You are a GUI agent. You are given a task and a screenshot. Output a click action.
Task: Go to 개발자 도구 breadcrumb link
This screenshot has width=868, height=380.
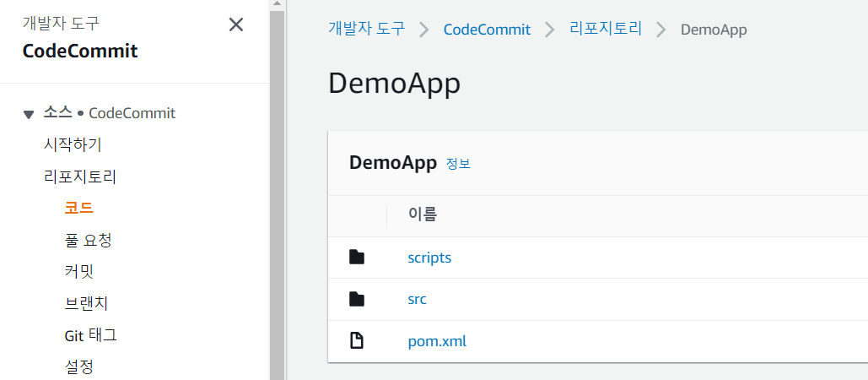pyautogui.click(x=366, y=29)
